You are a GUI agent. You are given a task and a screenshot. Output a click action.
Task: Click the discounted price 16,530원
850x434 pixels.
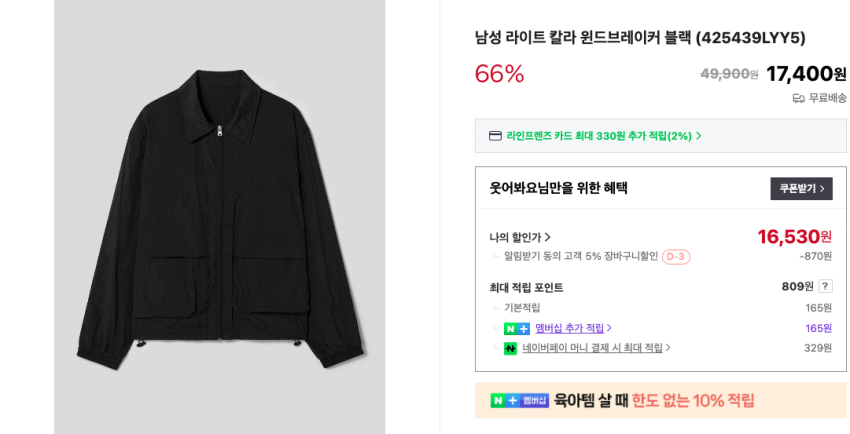point(794,237)
